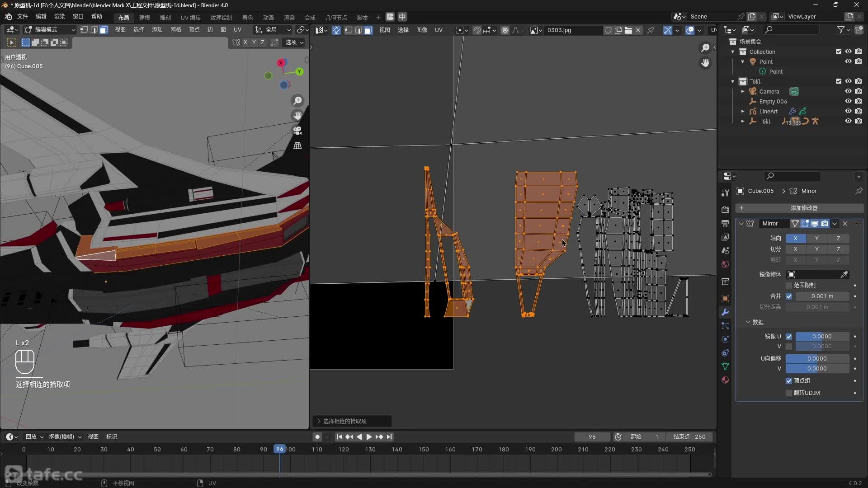
Task: Expand the LineArt item in outliner
Action: (x=743, y=111)
